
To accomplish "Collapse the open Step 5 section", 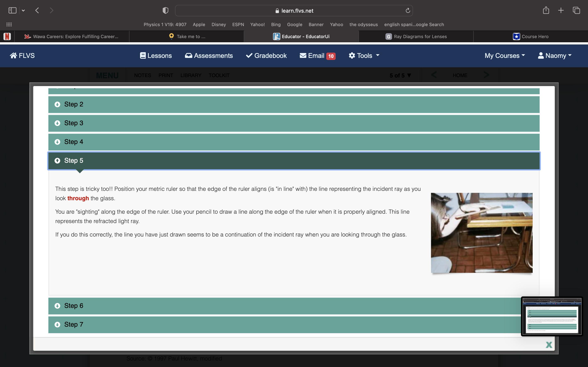I will (294, 161).
